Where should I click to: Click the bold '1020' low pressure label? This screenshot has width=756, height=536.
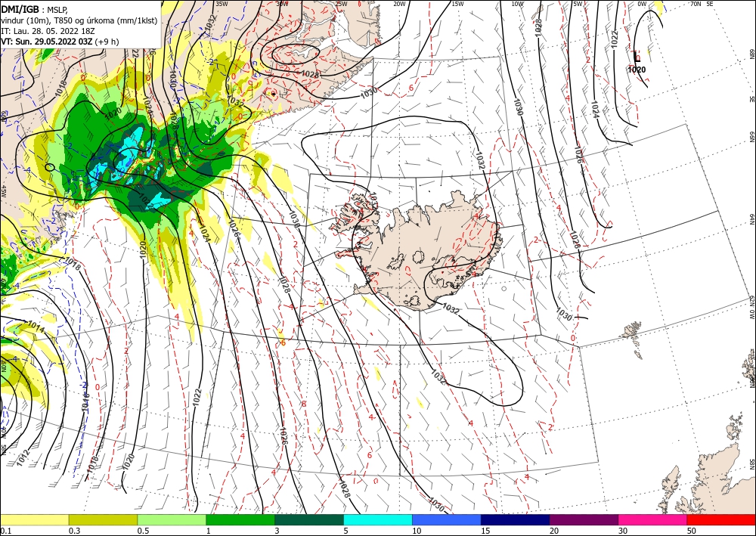pos(637,70)
